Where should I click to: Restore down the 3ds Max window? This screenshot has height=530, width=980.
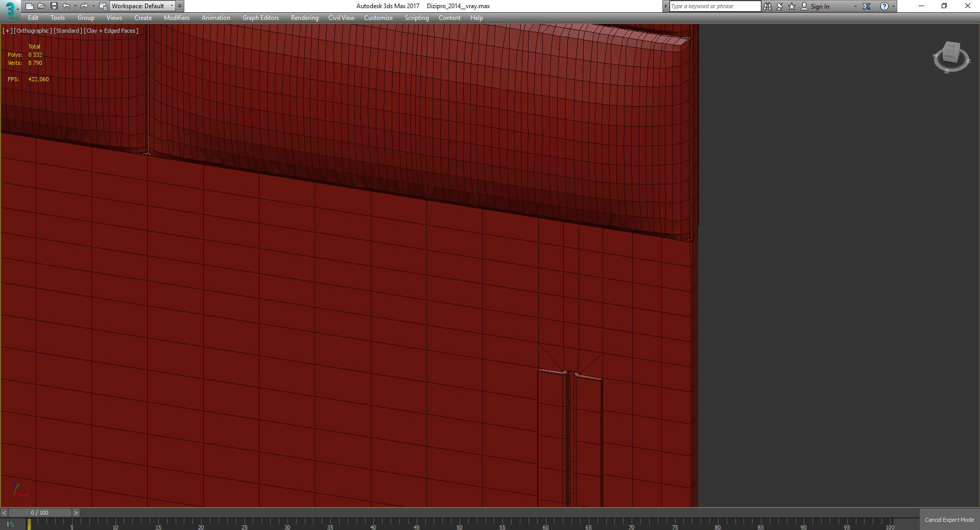944,6
